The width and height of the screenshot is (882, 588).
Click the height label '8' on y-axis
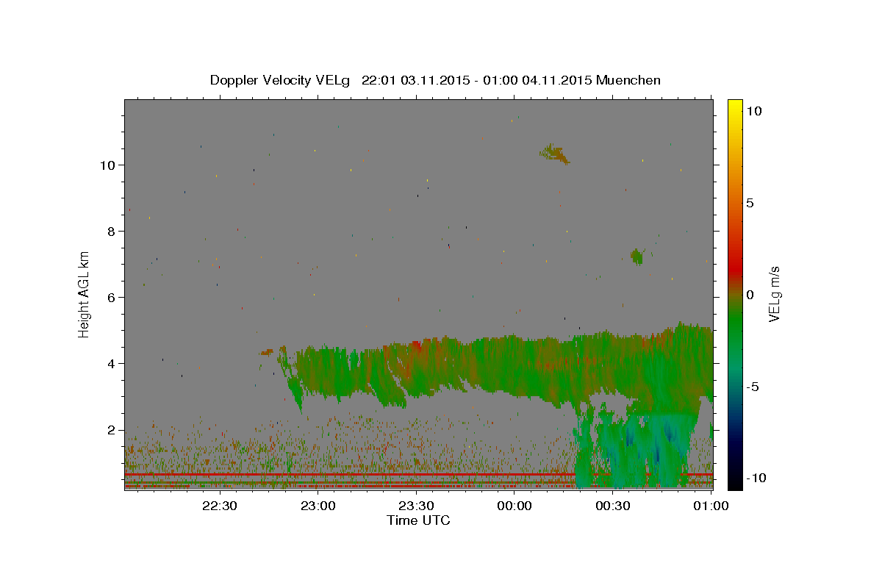click(111, 231)
